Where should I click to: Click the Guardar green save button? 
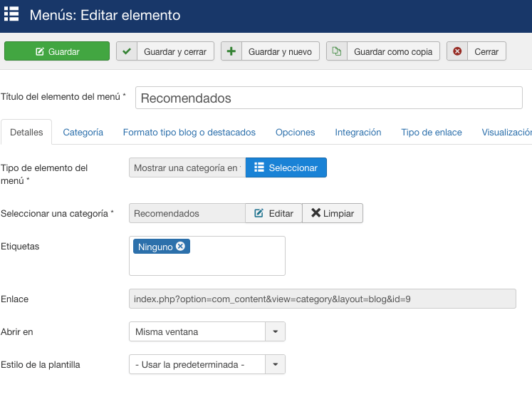pyautogui.click(x=57, y=51)
